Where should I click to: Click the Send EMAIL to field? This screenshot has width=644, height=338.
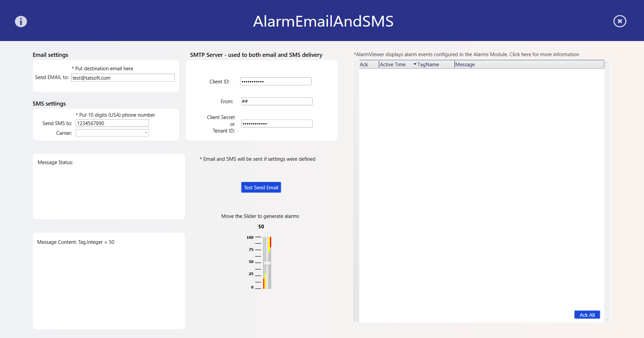click(x=123, y=78)
